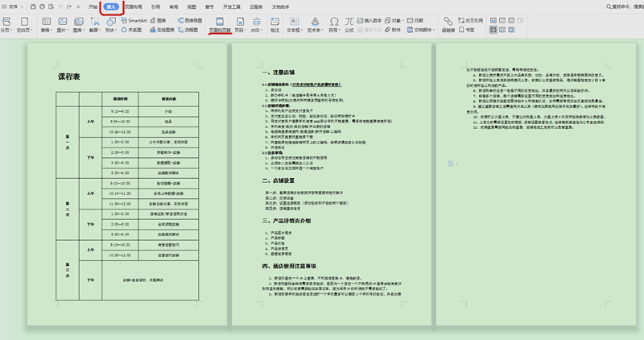Click the 思维导图 (Mind Map) icon
The height and width of the screenshot is (340, 644).
(190, 19)
